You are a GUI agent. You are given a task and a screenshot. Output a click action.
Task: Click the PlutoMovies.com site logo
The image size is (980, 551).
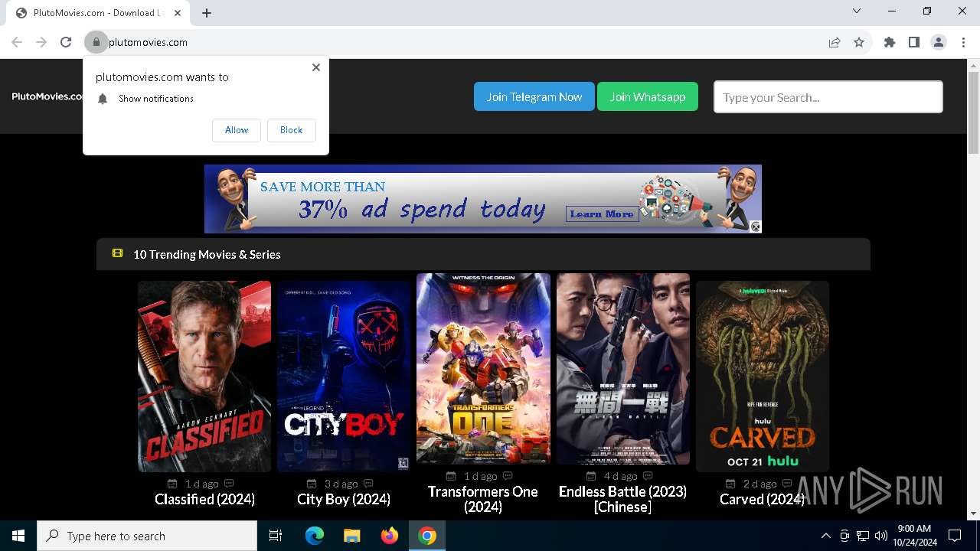[x=47, y=96]
